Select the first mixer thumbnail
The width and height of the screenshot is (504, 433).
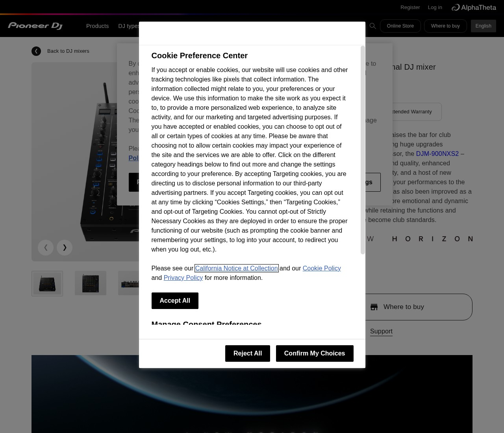point(47,283)
